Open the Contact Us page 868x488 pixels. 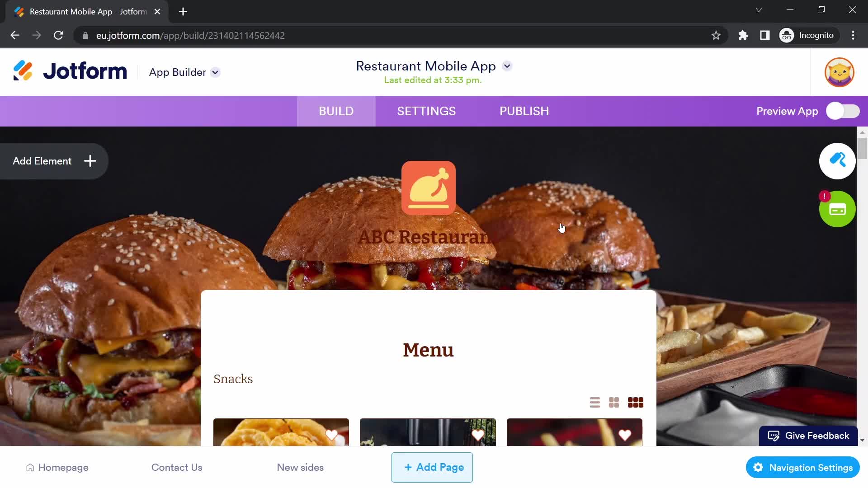coord(176,467)
